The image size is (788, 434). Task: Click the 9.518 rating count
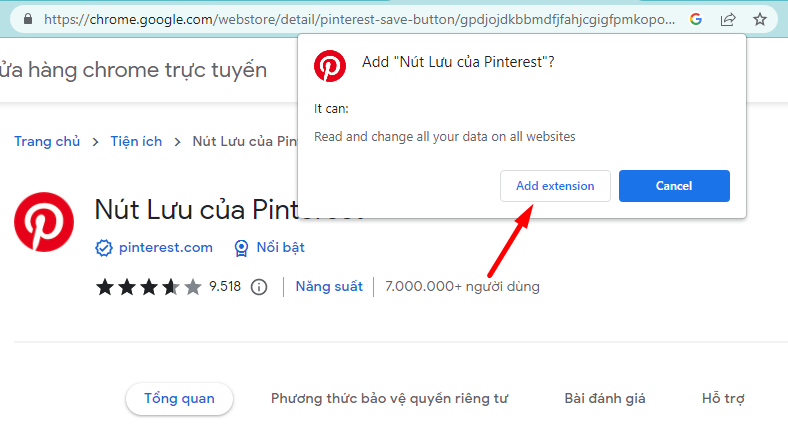tap(225, 286)
